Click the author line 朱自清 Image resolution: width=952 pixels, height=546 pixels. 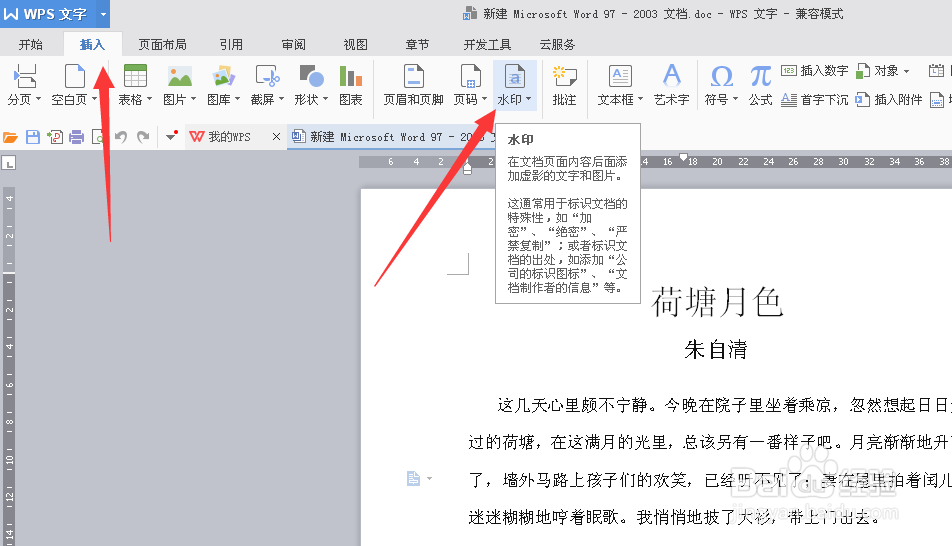coord(716,349)
